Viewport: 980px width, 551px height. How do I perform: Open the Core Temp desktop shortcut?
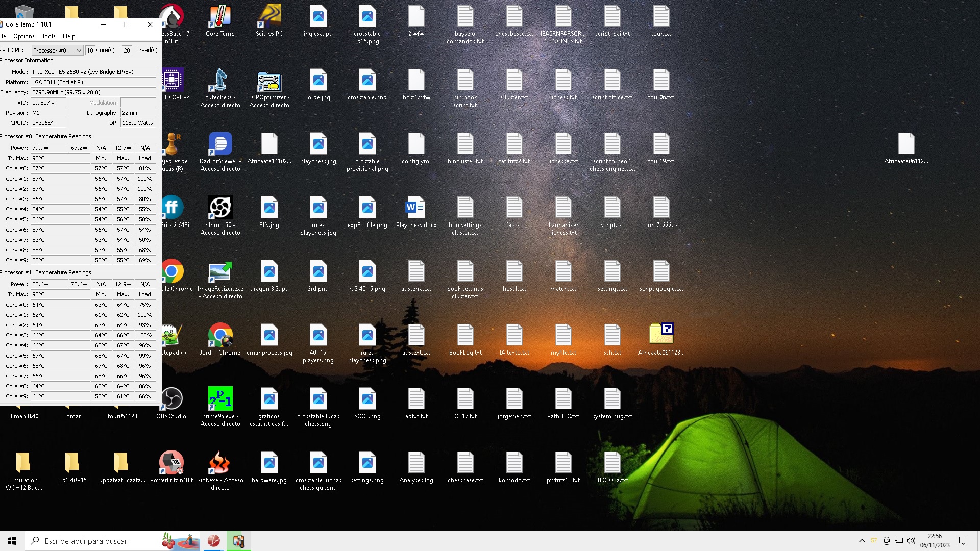(220, 20)
